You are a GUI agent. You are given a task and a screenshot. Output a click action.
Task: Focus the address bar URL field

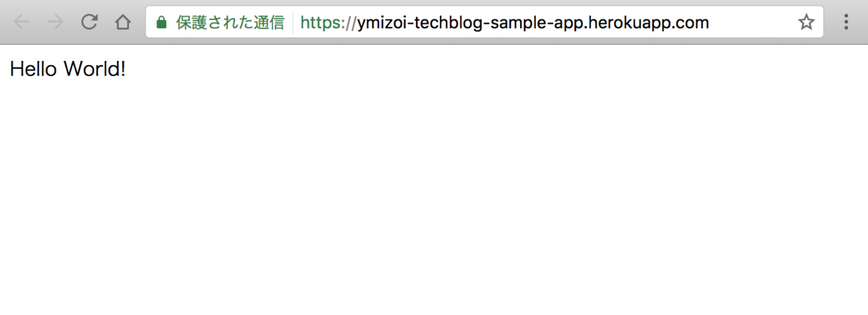tap(506, 22)
